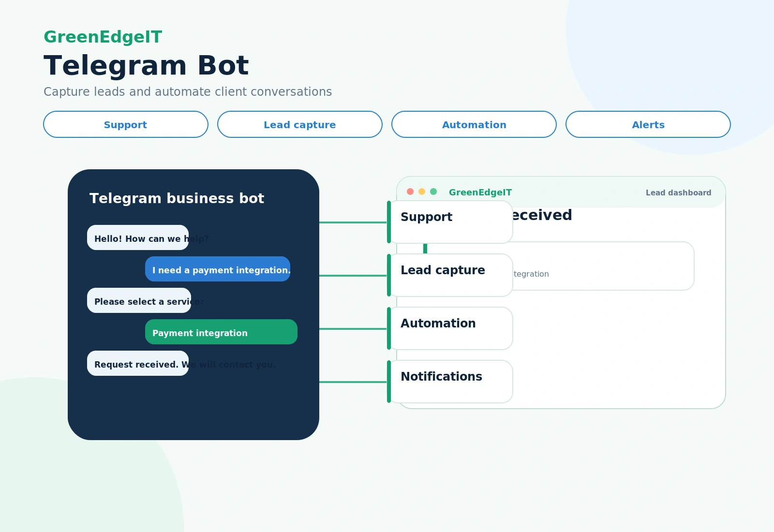Viewport: 774px width, 532px height.
Task: Click the Support pill button
Action: tap(126, 124)
